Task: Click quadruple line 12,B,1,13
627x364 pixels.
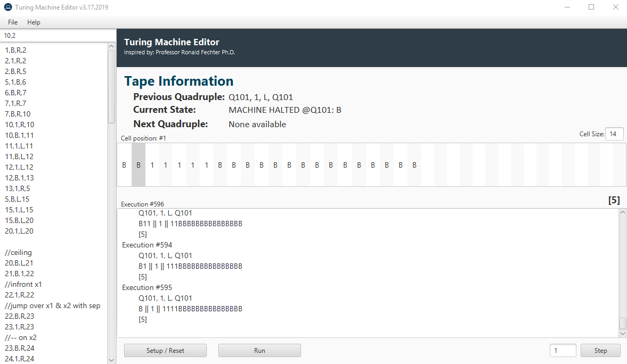Action: [19, 178]
